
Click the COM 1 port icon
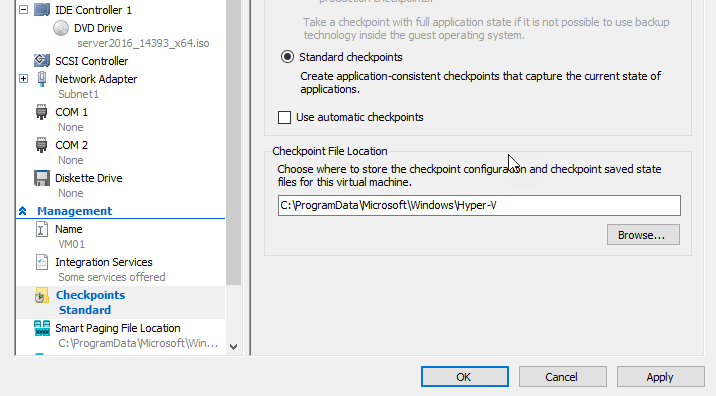click(42, 112)
